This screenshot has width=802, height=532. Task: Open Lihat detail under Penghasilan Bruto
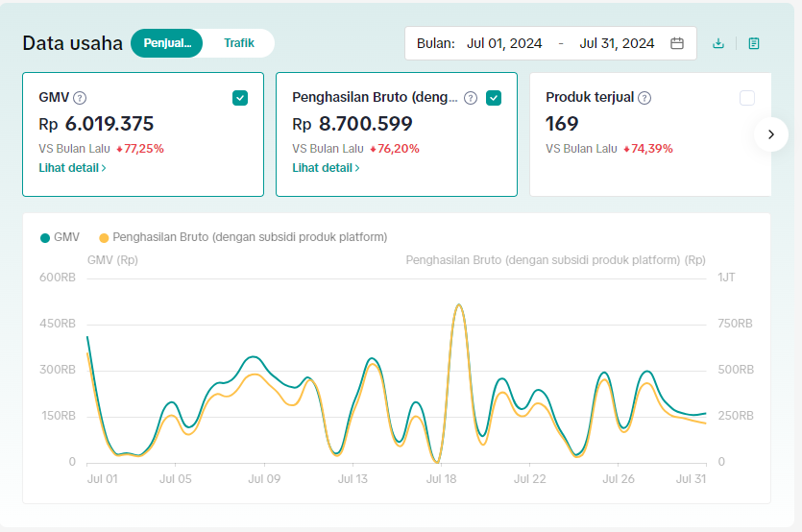(326, 168)
